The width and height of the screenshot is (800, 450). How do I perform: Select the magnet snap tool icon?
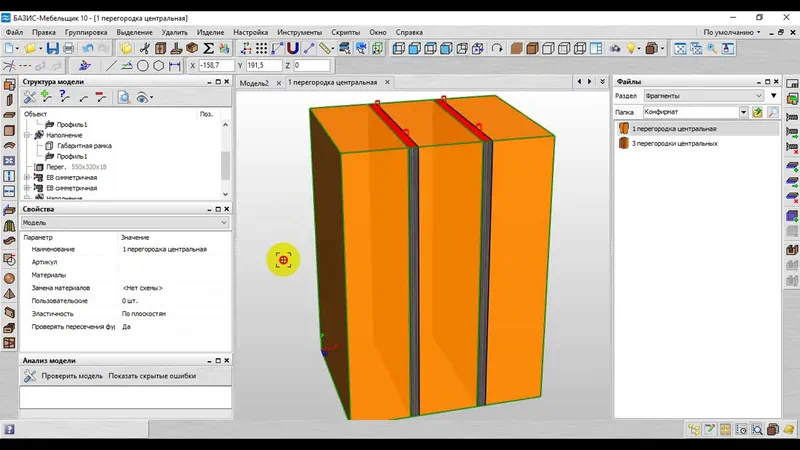tap(293, 48)
